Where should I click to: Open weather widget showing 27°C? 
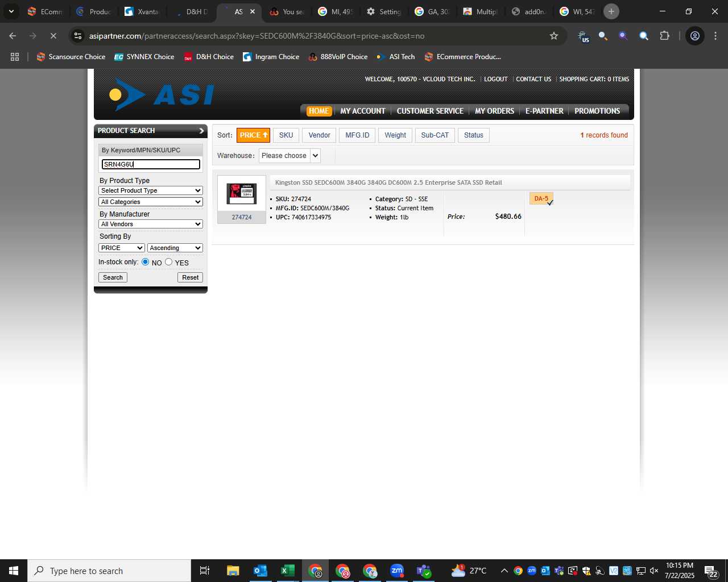[x=469, y=571]
